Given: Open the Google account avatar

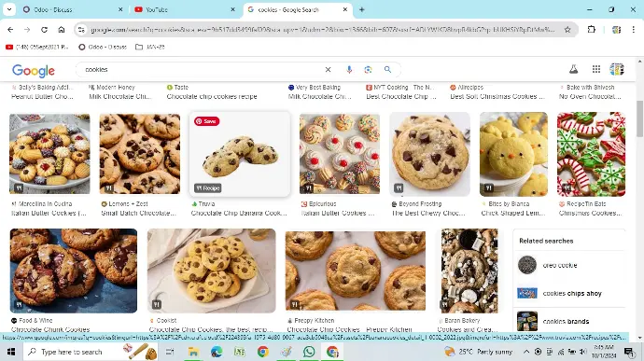Looking at the screenshot, I should tap(617, 69).
